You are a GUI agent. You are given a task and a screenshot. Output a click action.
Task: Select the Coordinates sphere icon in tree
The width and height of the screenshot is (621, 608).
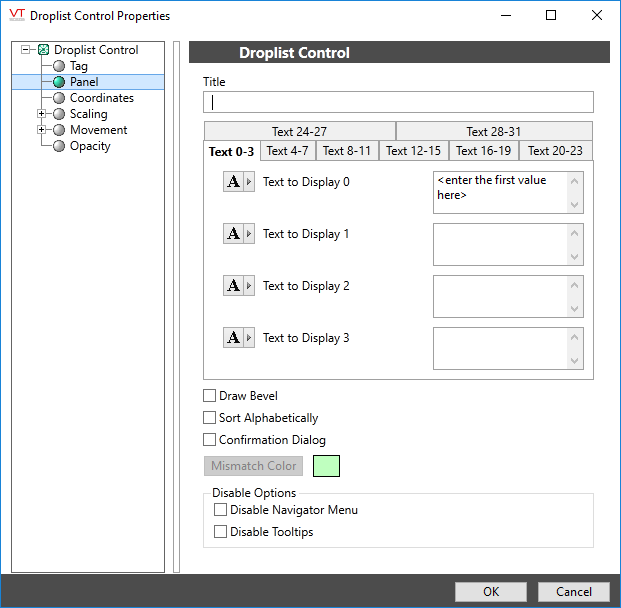(59, 98)
